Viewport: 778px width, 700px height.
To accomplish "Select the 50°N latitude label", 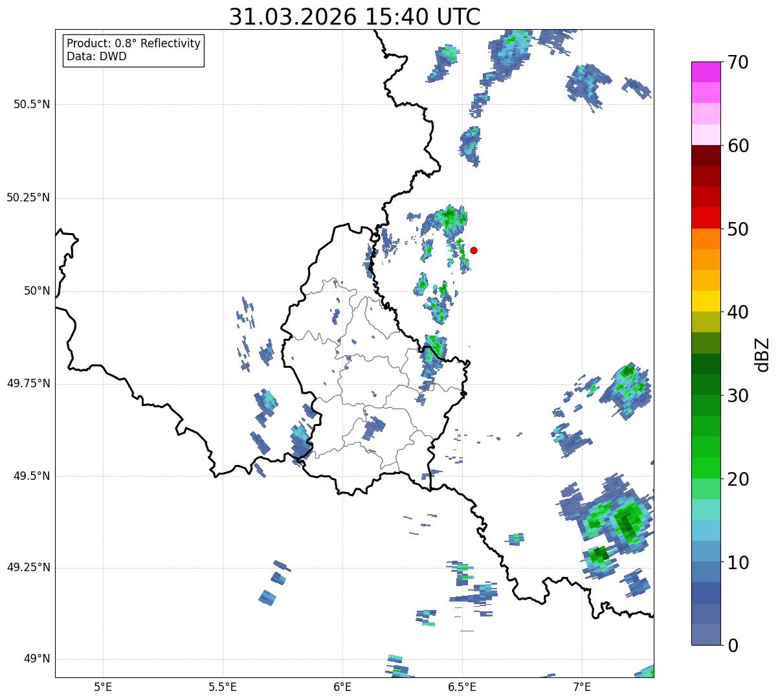I will 37,291.
